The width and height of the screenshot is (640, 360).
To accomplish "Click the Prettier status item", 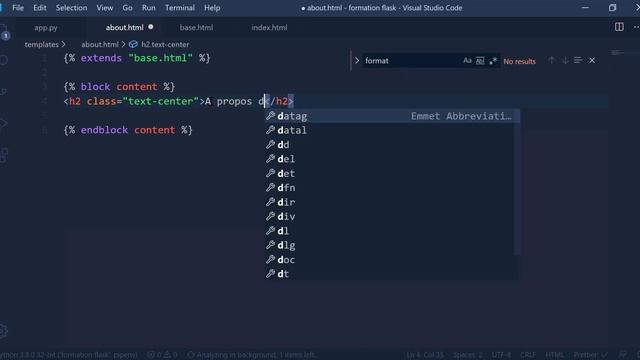I will pyautogui.click(x=591, y=355).
